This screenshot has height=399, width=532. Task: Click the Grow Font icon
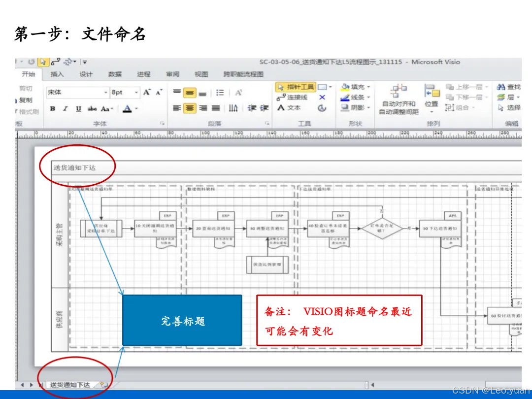[147, 92]
